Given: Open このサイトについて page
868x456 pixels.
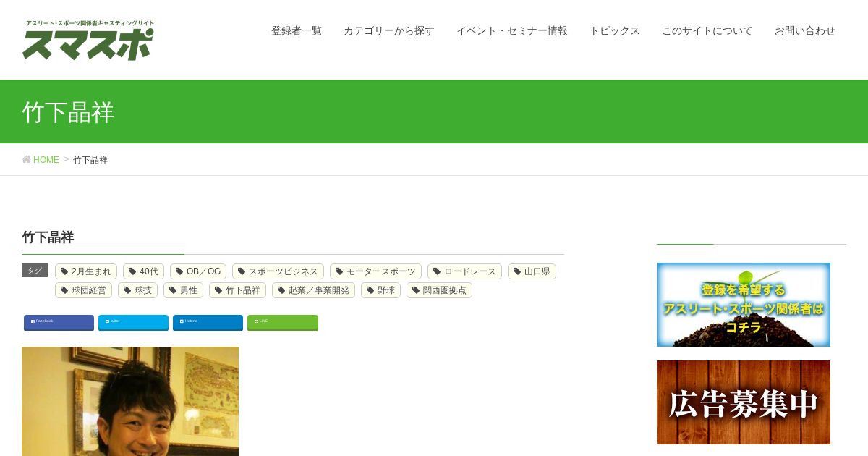Looking at the screenshot, I should coord(707,31).
